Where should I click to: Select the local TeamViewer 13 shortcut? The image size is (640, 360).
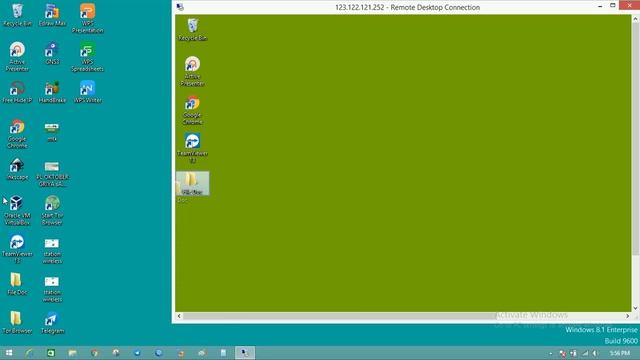[17, 249]
